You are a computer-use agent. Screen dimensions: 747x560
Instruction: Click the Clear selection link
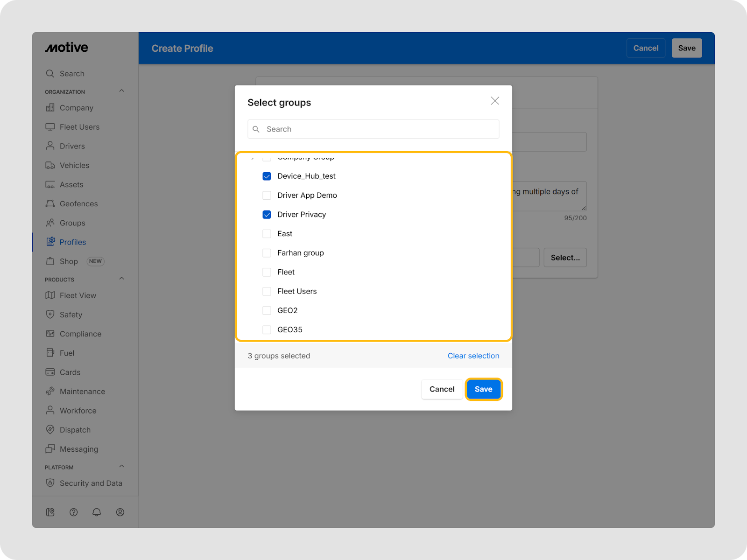point(473,356)
